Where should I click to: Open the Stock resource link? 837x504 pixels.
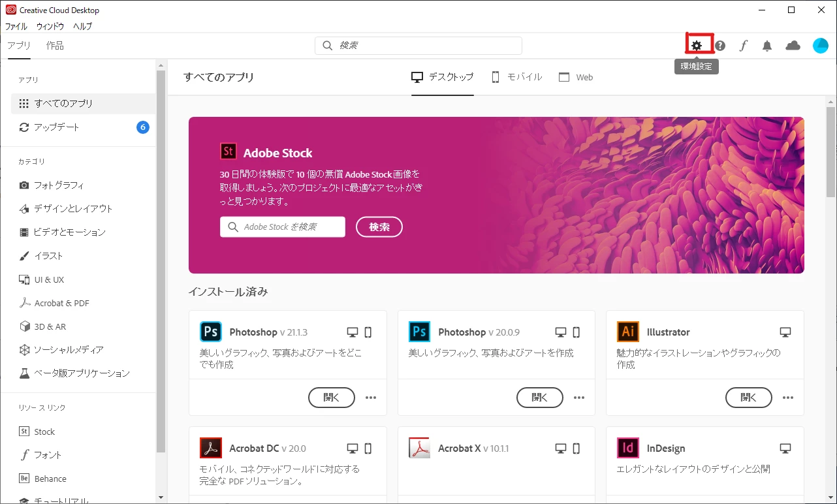pos(84,432)
